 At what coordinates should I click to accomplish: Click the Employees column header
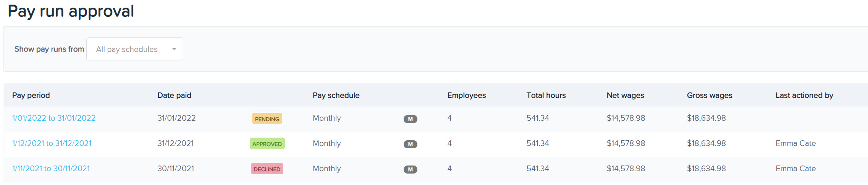click(x=467, y=95)
